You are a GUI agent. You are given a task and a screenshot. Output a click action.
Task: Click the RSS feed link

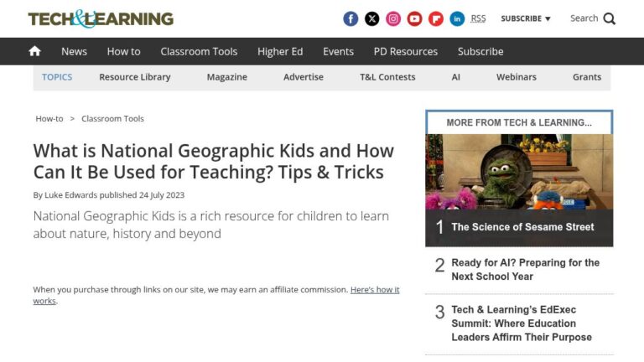[x=478, y=19]
